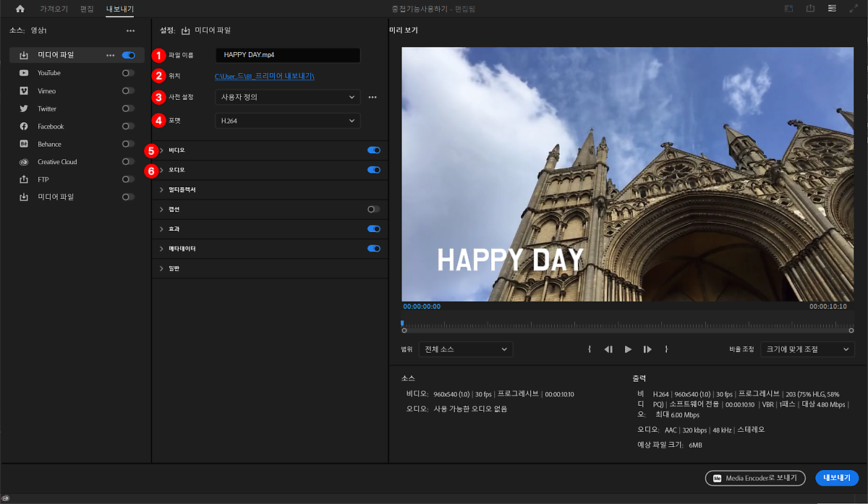Click the preview timeline scrubber bar

point(628,324)
